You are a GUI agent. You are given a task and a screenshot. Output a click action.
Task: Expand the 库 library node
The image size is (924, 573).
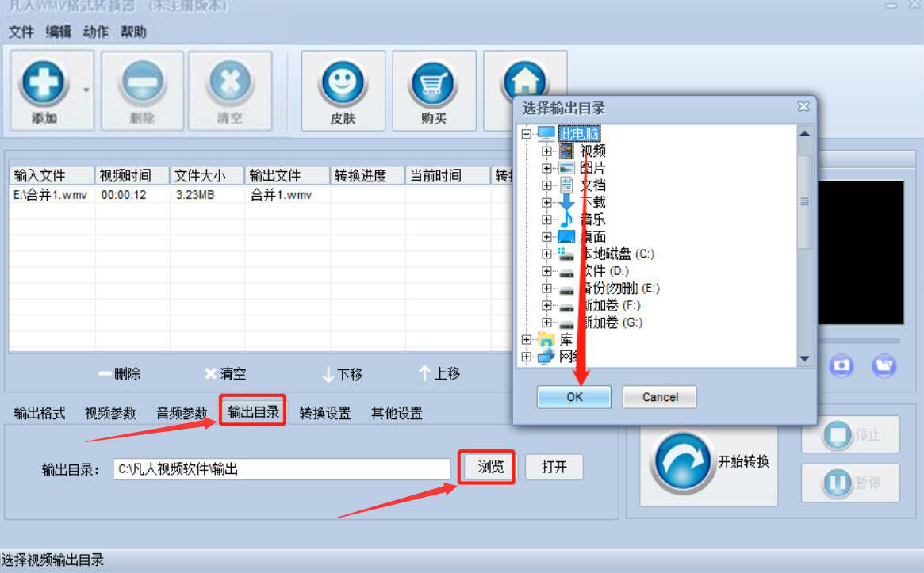coord(526,340)
